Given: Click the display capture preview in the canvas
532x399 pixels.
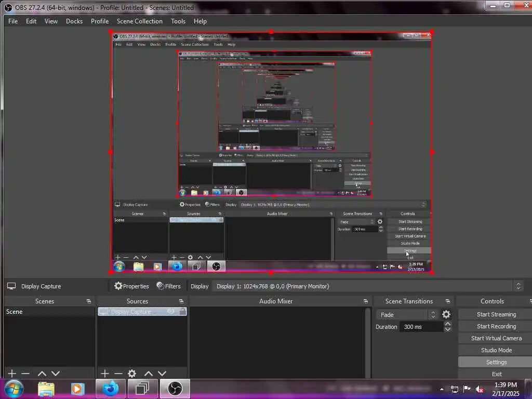Looking at the screenshot, I should [x=271, y=153].
